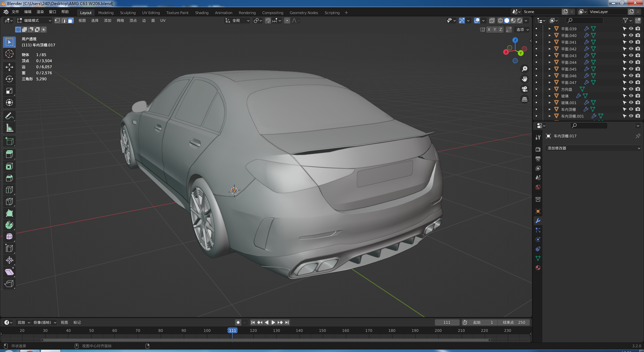Open the 编辑模式 mode dropdown
The image size is (644, 352).
coord(34,20)
